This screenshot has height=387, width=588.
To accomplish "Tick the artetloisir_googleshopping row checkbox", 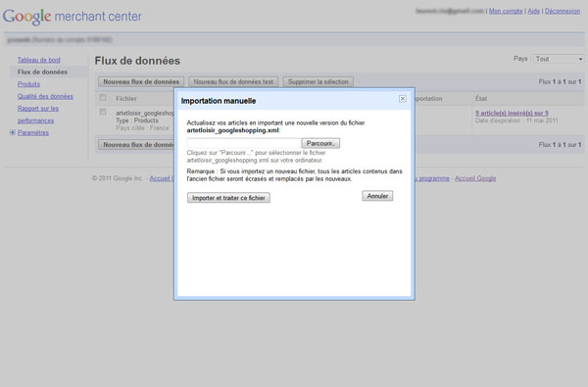I will tap(103, 112).
